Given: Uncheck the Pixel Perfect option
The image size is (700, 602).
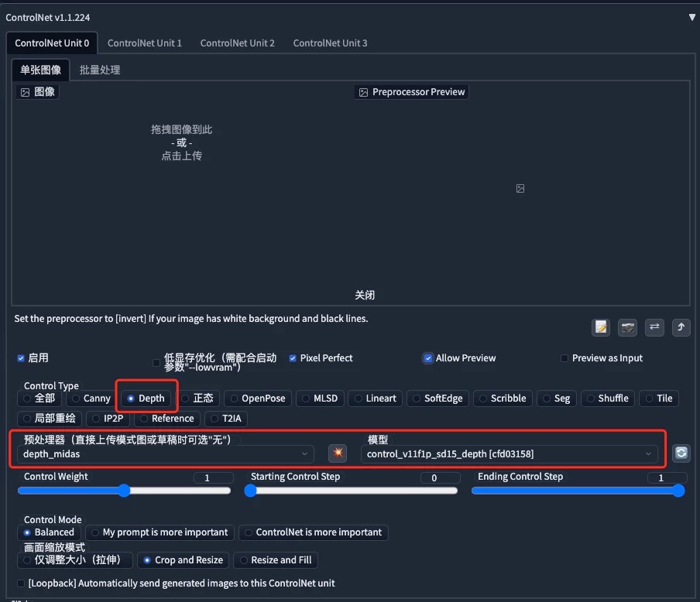Looking at the screenshot, I should pos(292,357).
